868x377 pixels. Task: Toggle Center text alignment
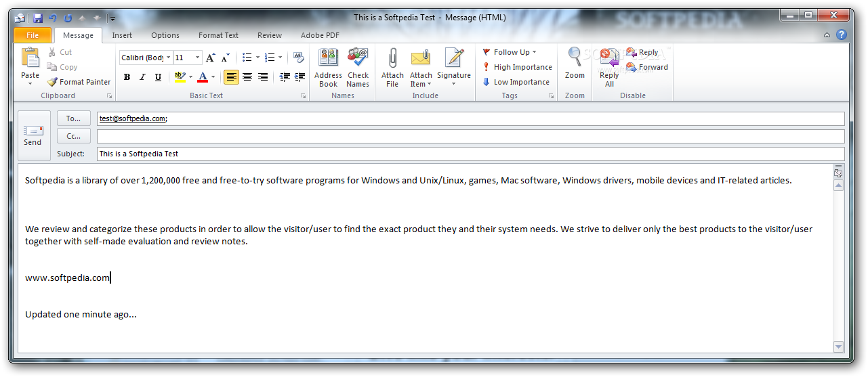(247, 77)
